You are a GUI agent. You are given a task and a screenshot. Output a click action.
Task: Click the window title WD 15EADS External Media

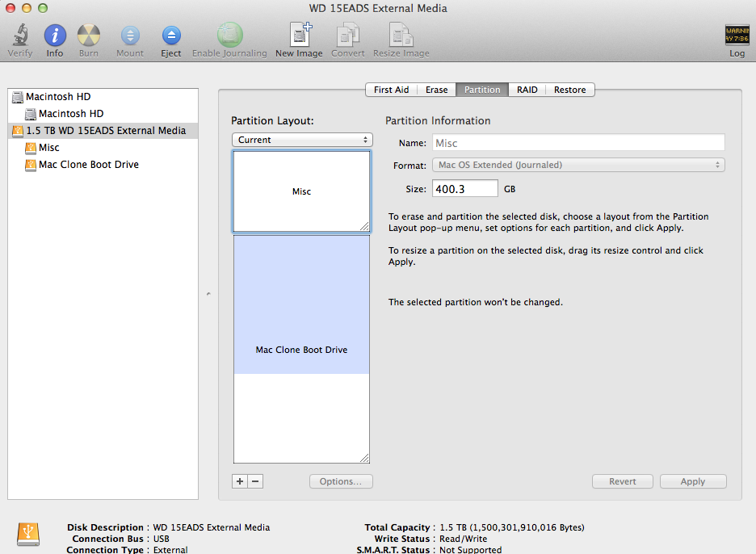point(378,8)
